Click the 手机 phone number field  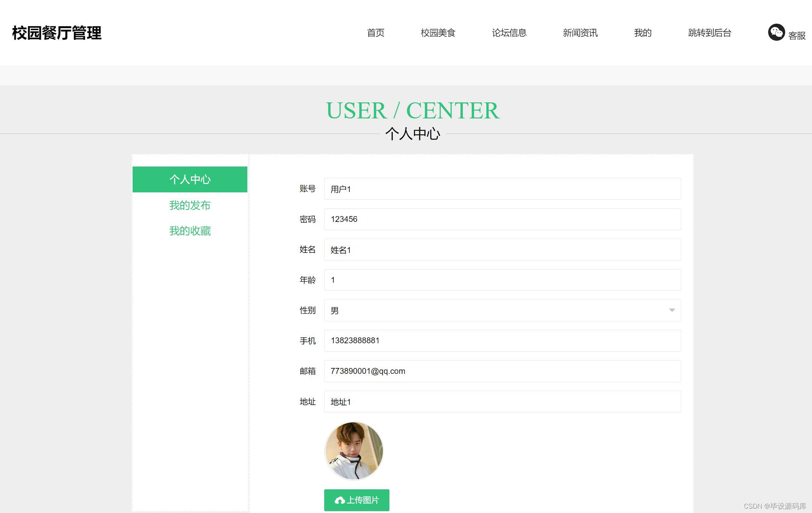click(502, 340)
